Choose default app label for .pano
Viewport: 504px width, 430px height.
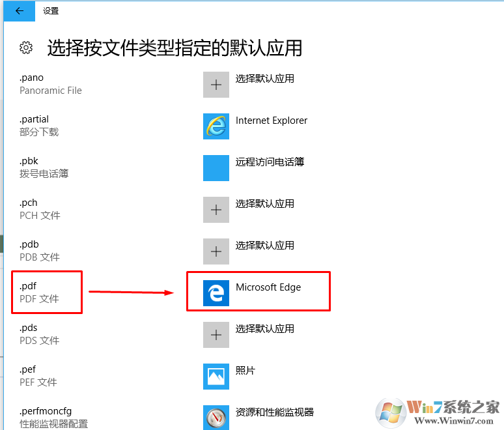265,78
